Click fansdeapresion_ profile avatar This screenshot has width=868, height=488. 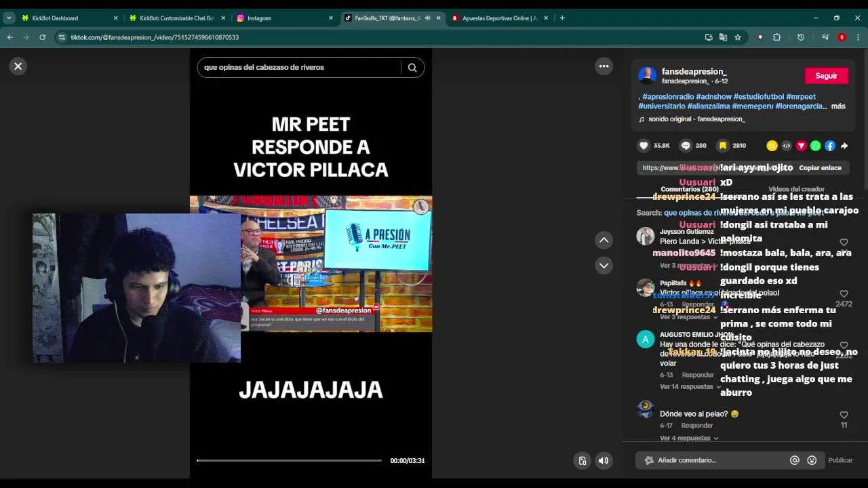coord(647,76)
